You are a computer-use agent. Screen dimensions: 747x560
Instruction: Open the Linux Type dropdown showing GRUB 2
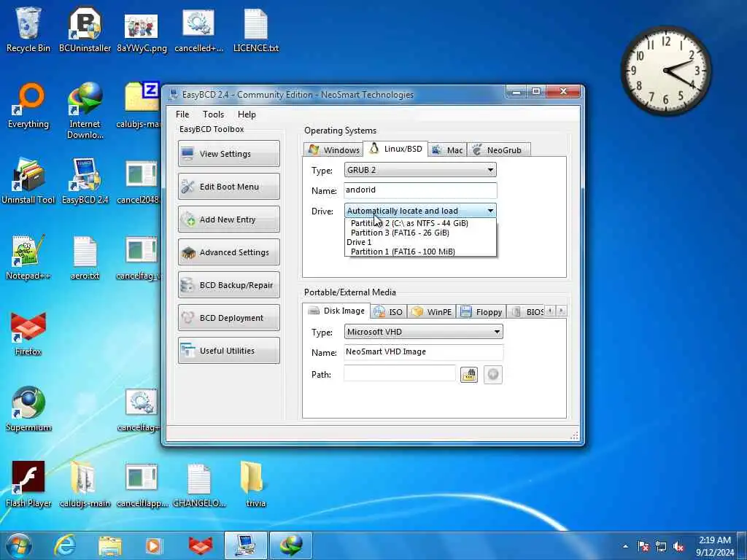click(420, 170)
